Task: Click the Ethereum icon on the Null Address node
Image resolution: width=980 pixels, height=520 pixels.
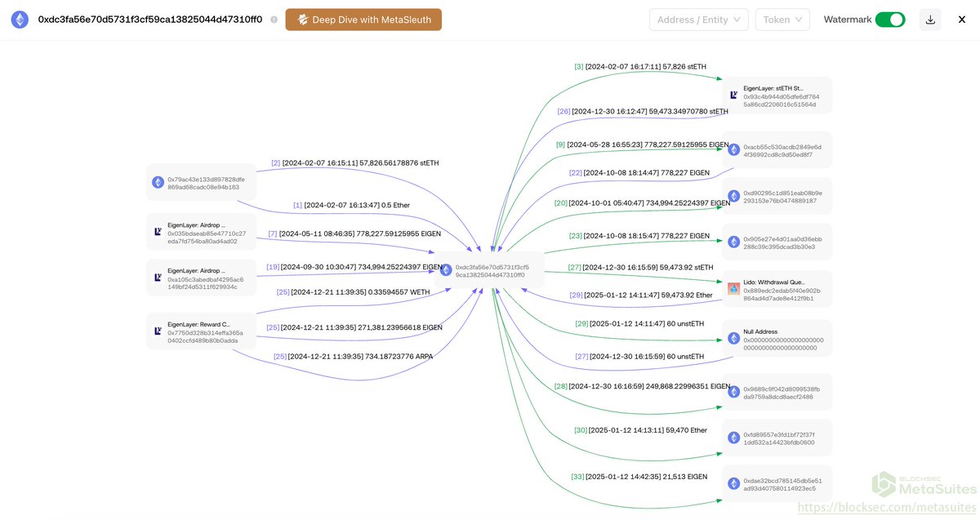Action: 733,339
